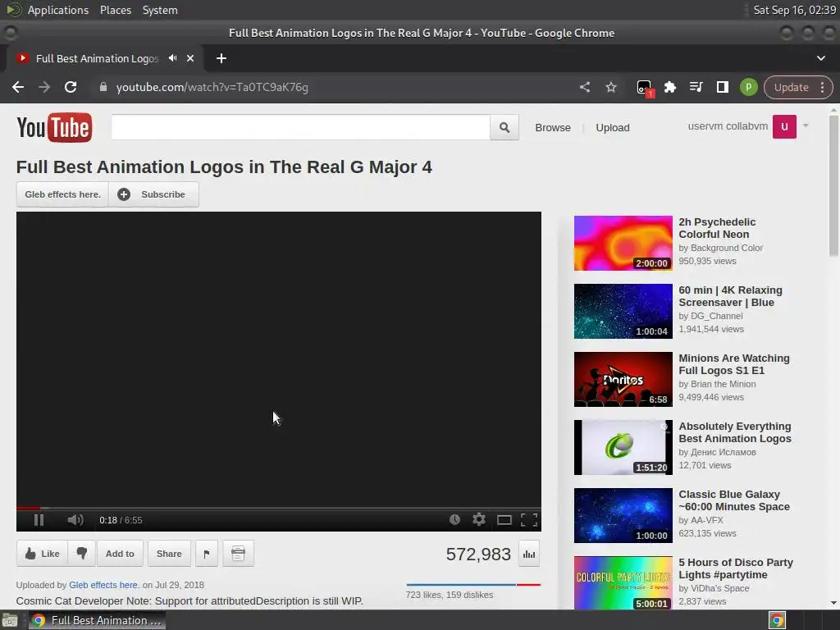Click the Gleb effects here uploader link
This screenshot has width=840, height=630.
[x=103, y=585]
